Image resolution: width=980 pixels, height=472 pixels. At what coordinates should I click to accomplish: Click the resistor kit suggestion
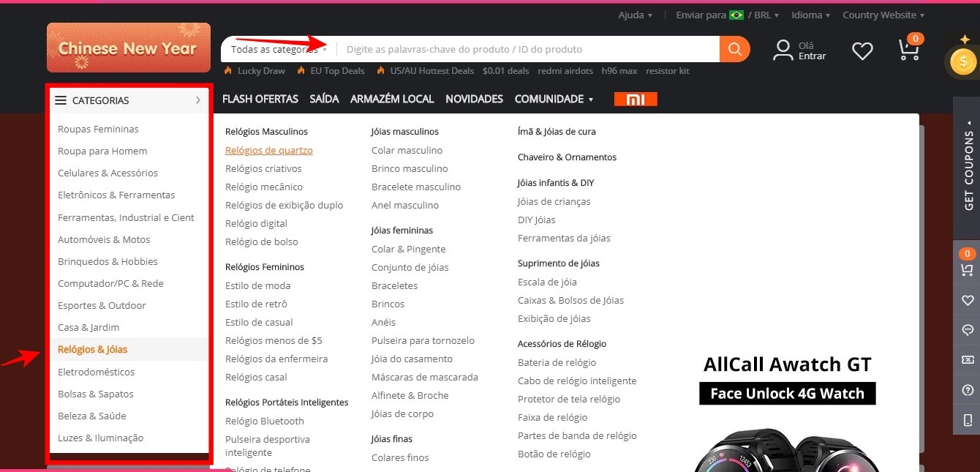[668, 71]
